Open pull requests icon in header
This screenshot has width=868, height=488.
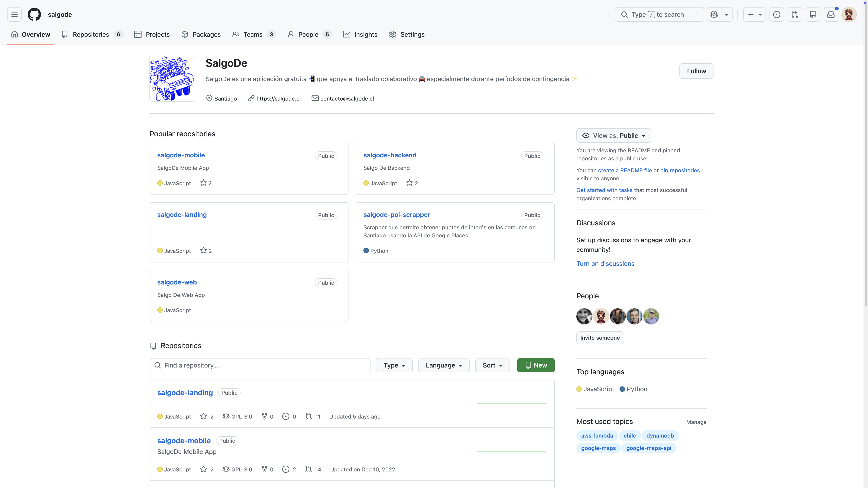pyautogui.click(x=795, y=14)
